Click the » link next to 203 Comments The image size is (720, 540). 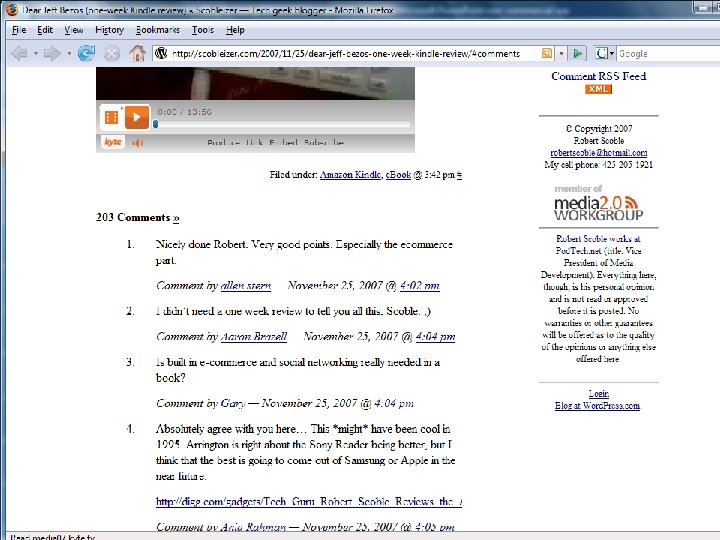click(x=176, y=218)
